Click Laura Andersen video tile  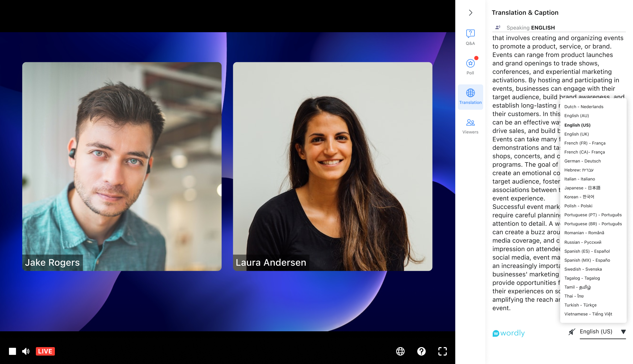click(333, 166)
